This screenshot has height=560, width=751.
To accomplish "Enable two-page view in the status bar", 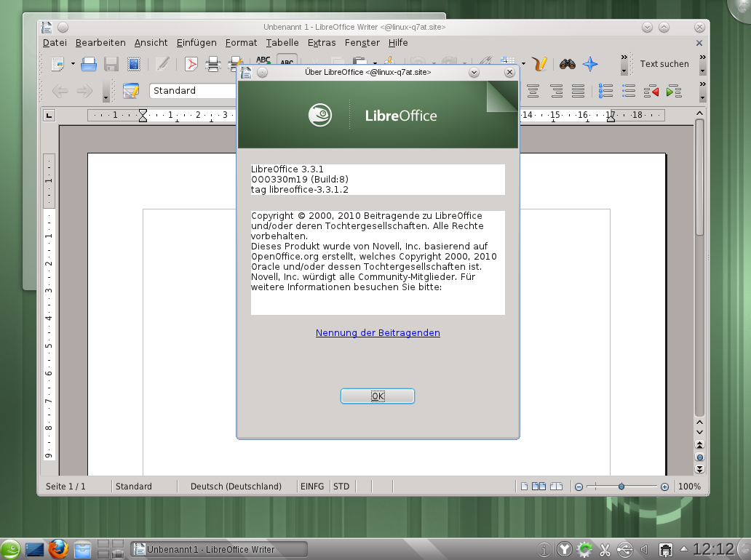I will [540, 486].
